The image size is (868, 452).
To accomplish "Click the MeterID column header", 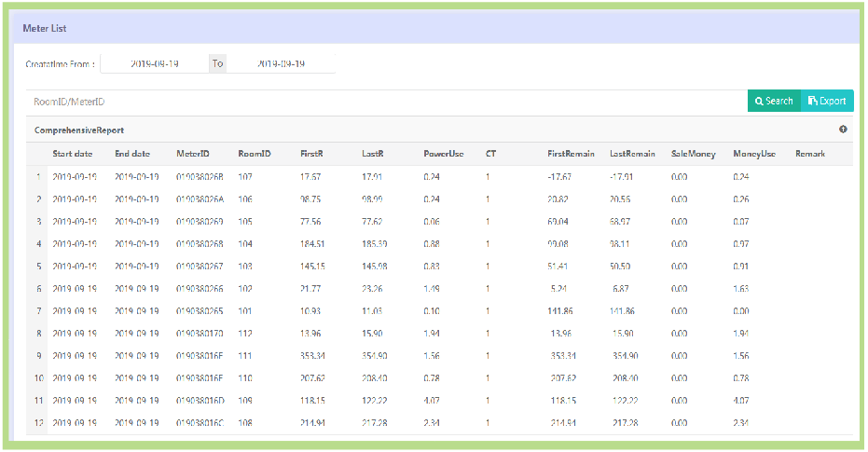I will (x=193, y=154).
